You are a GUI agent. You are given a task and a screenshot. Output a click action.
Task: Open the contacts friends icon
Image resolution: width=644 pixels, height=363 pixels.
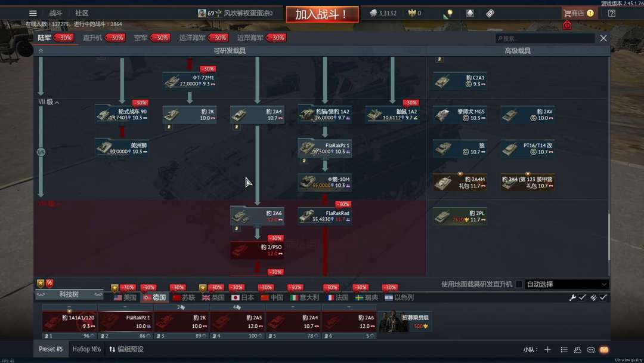(x=577, y=349)
